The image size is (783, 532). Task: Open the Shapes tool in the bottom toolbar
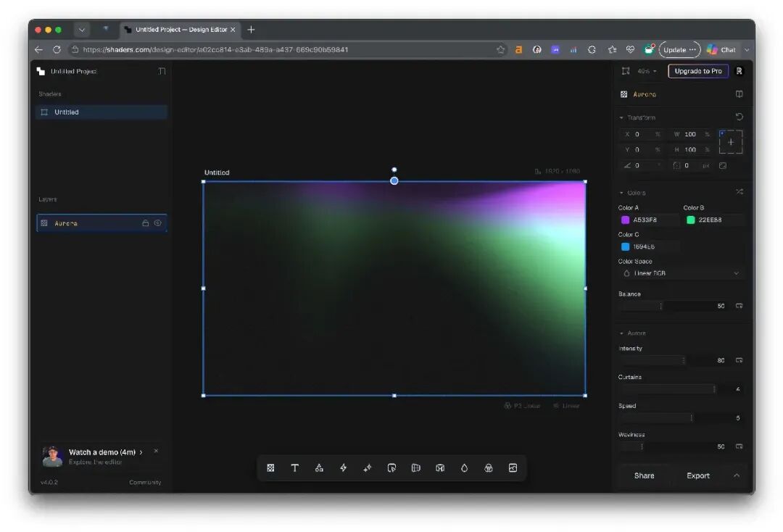tap(319, 467)
